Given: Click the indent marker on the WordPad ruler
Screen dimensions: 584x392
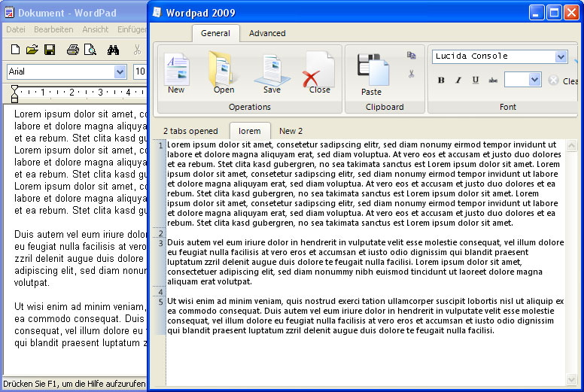Looking at the screenshot, I should pyautogui.click(x=14, y=94).
